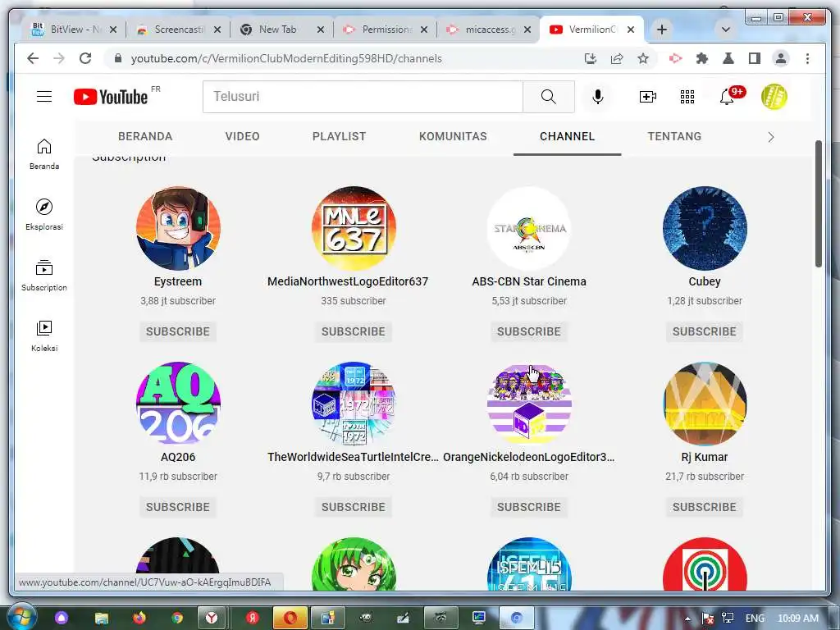Open AQ206 channel avatar
The height and width of the screenshot is (630, 840).
tap(178, 404)
